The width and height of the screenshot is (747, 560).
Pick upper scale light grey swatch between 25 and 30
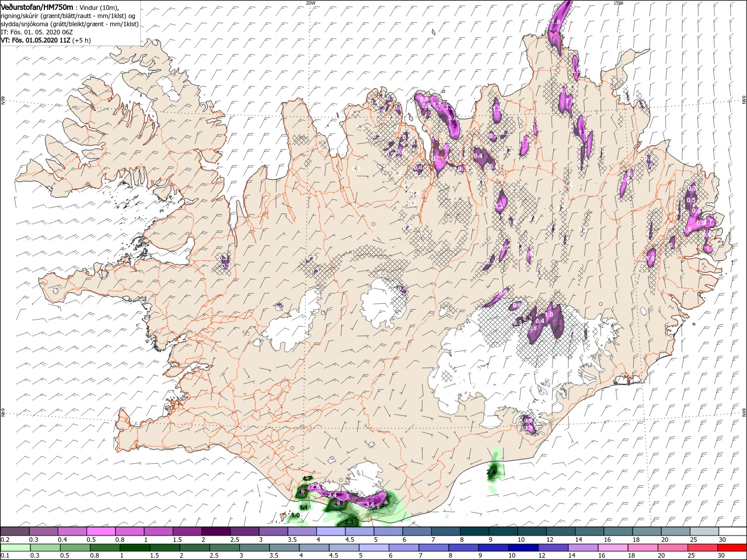[x=704, y=531]
